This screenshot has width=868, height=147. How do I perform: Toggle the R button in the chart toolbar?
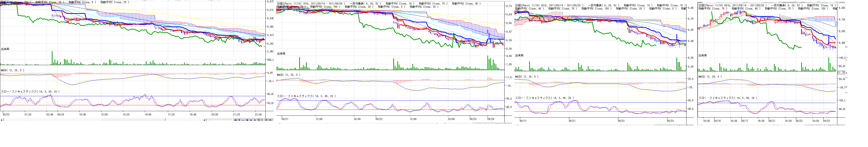pos(267,120)
